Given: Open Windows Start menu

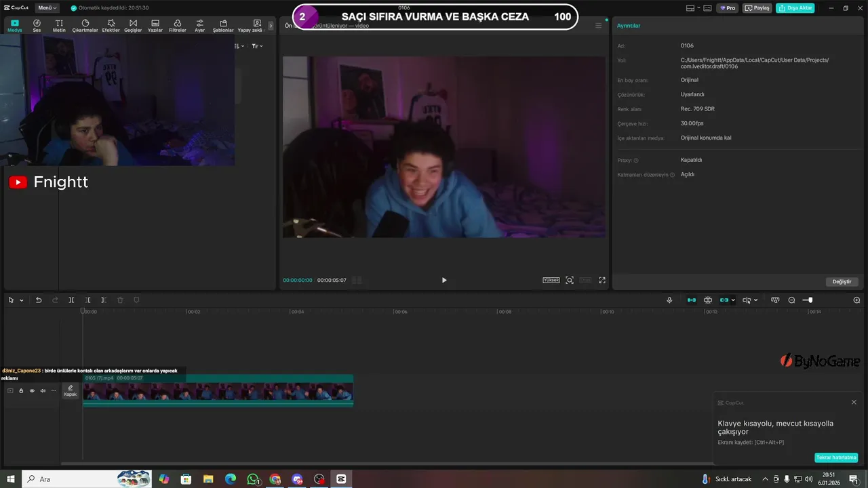Looking at the screenshot, I should [x=11, y=479].
